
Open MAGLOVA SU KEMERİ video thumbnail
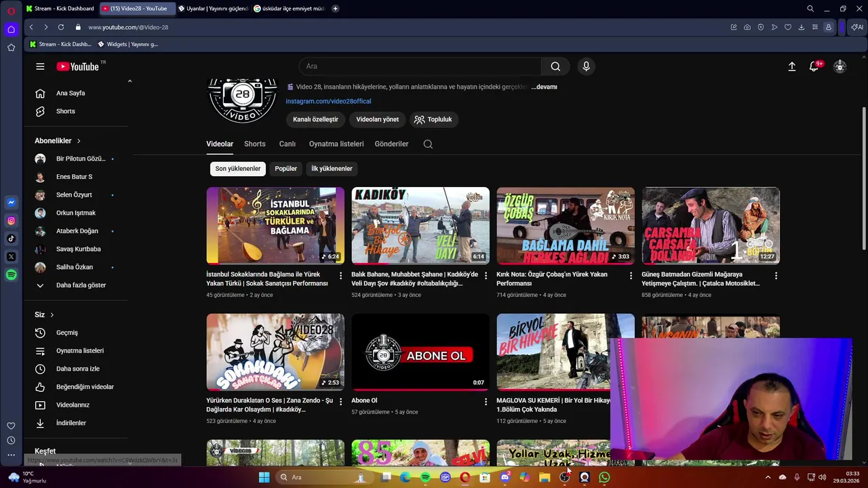[x=566, y=352]
